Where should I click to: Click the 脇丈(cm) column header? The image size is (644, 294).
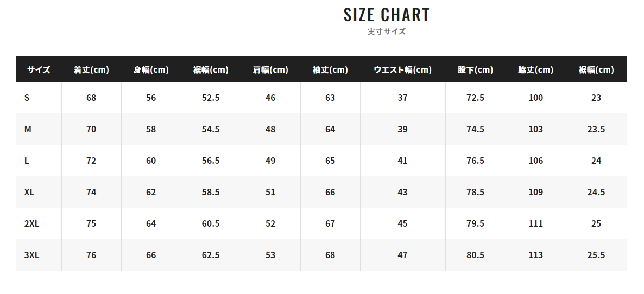pos(535,69)
